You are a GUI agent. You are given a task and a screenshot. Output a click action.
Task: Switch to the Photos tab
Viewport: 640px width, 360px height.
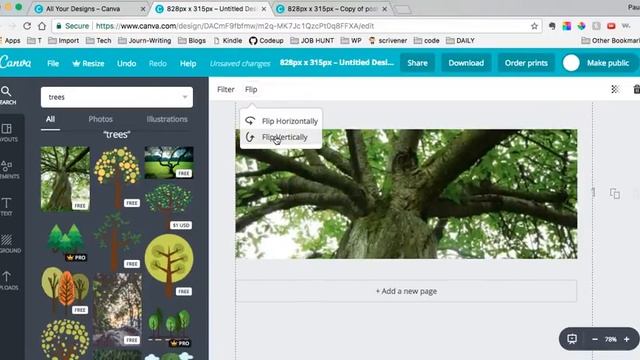click(x=100, y=119)
